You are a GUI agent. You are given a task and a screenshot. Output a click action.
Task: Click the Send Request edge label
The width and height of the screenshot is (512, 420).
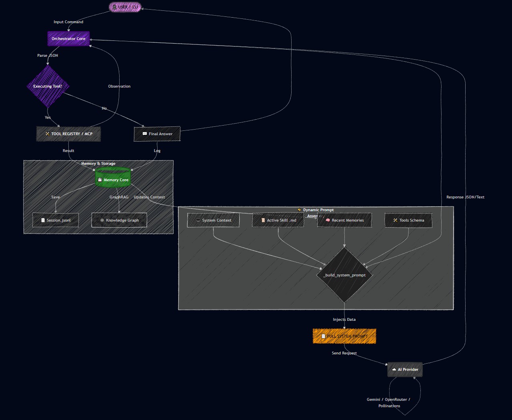tap(344, 353)
